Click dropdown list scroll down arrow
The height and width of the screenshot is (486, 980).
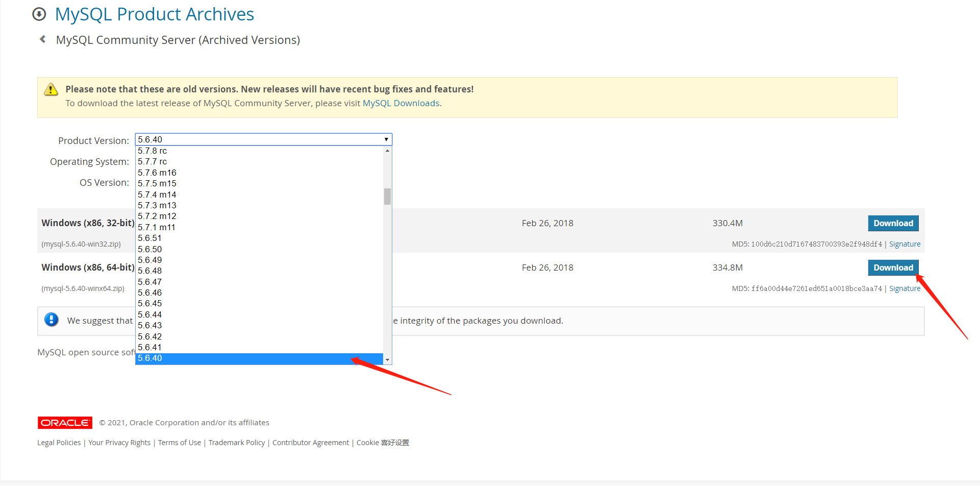(x=388, y=360)
